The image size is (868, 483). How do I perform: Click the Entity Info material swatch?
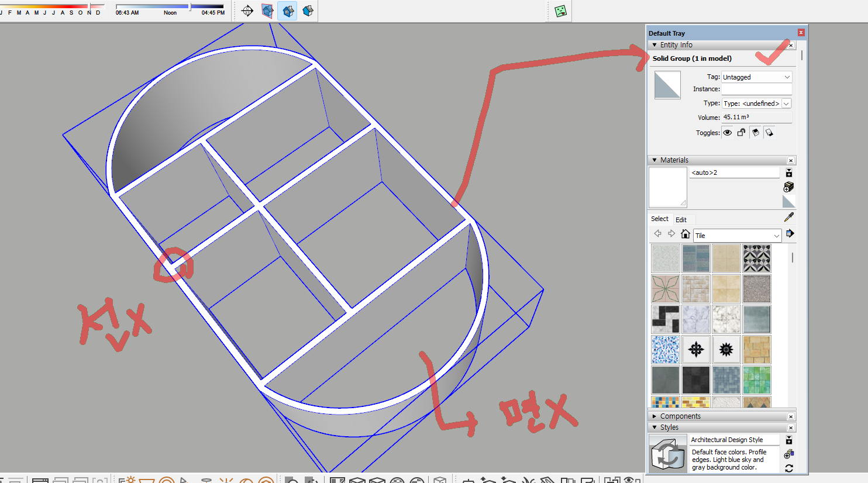pos(667,85)
